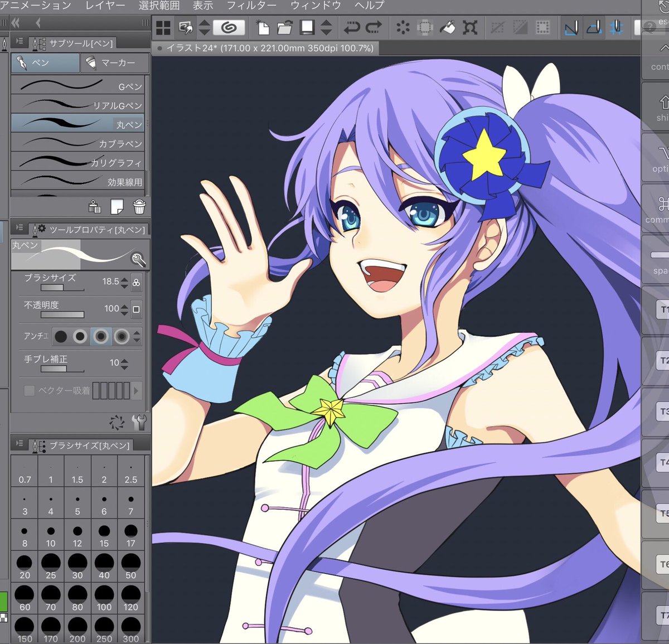669x644 pixels.
Task: Switch to the マーカー tab
Action: tap(115, 63)
